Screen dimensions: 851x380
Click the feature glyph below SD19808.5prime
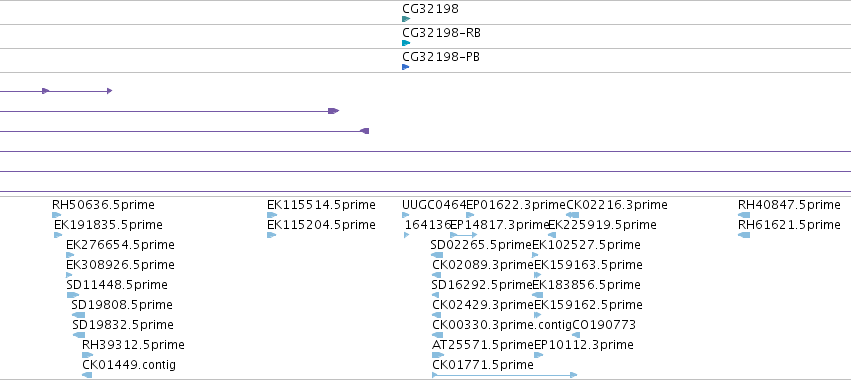pyautogui.click(x=78, y=315)
